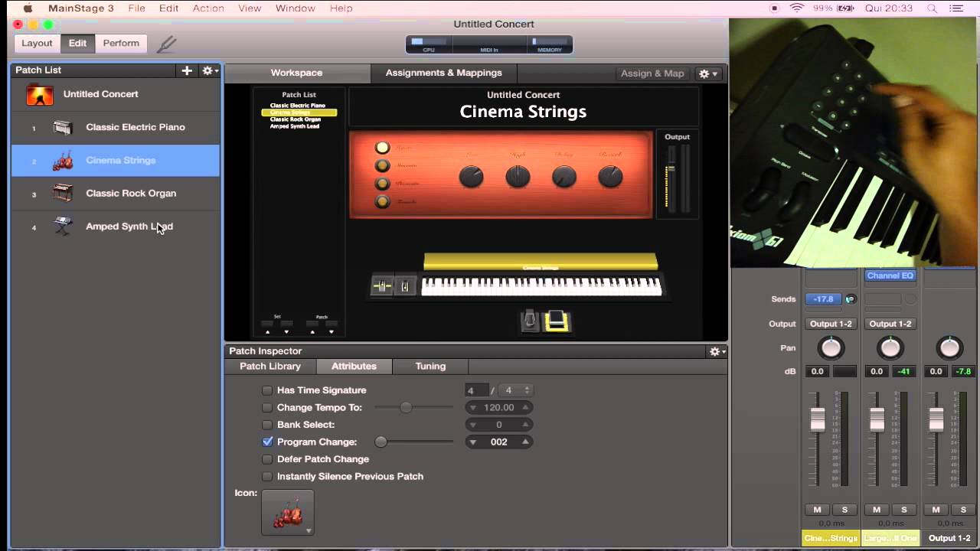Click the highlighted expression pedal in the workspace

point(557,321)
